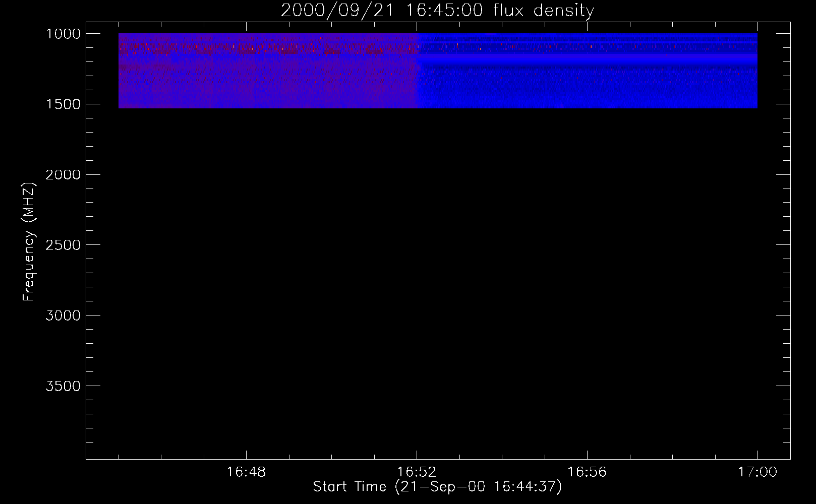The height and width of the screenshot is (504, 816).
Task: Click the 16:52 time tick label
Action: tap(417, 472)
